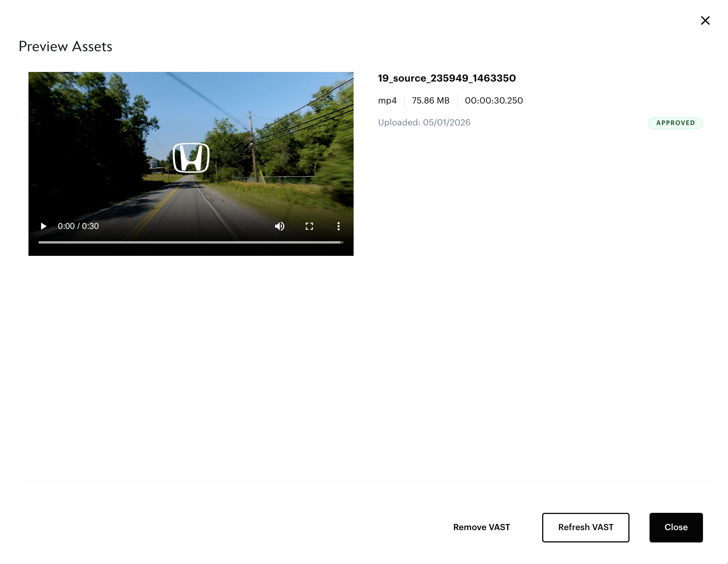
Task: Mute the video audio
Action: pyautogui.click(x=280, y=226)
